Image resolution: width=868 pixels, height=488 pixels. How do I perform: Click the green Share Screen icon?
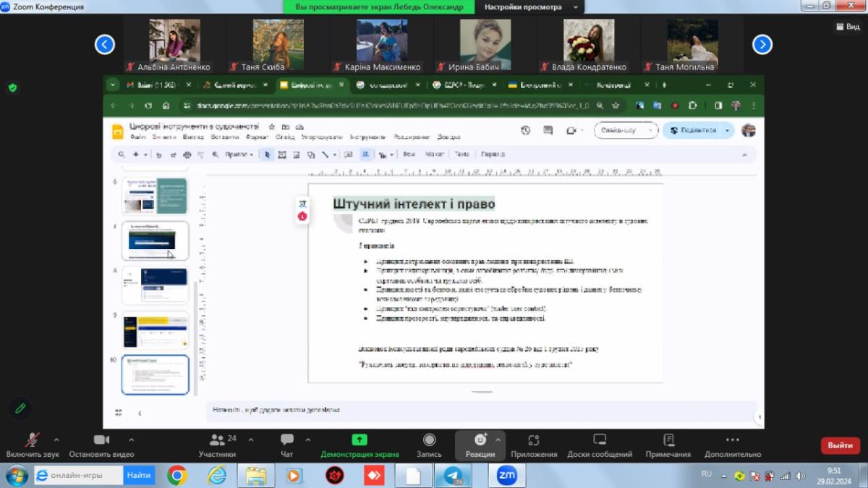coord(359,440)
